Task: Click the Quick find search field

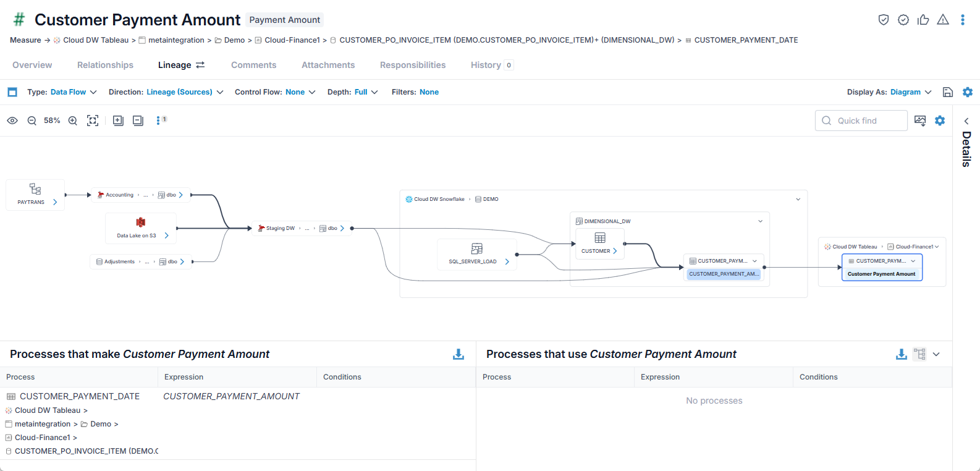Action: click(x=861, y=121)
